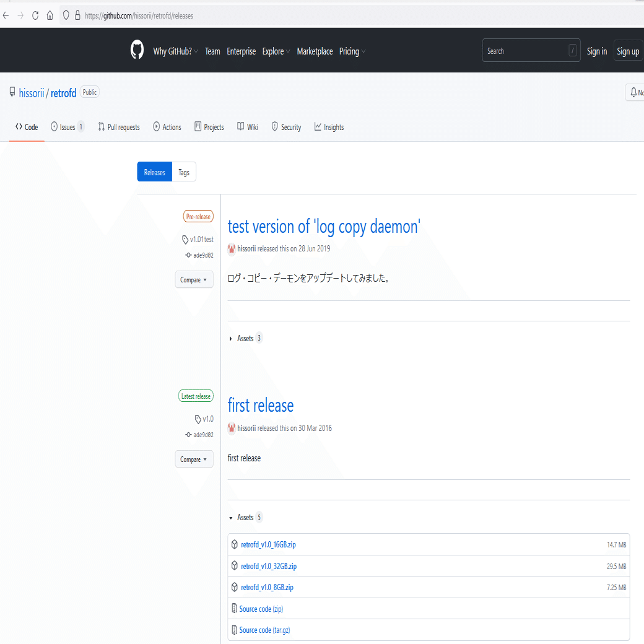Open the Insights tab
The height and width of the screenshot is (644, 644).
[329, 128]
